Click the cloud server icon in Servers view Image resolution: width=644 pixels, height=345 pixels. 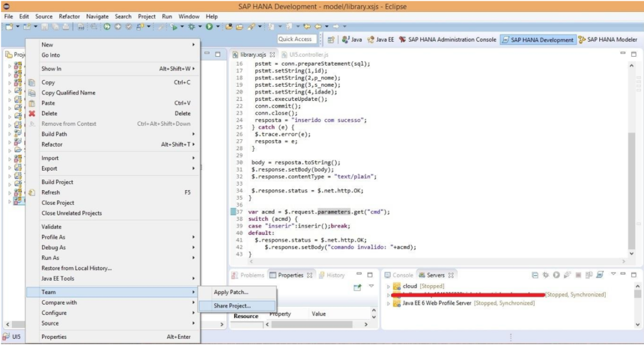pos(397,286)
